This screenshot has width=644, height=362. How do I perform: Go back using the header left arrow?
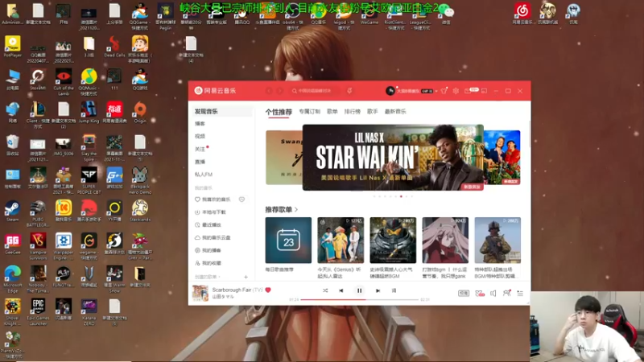(x=269, y=91)
